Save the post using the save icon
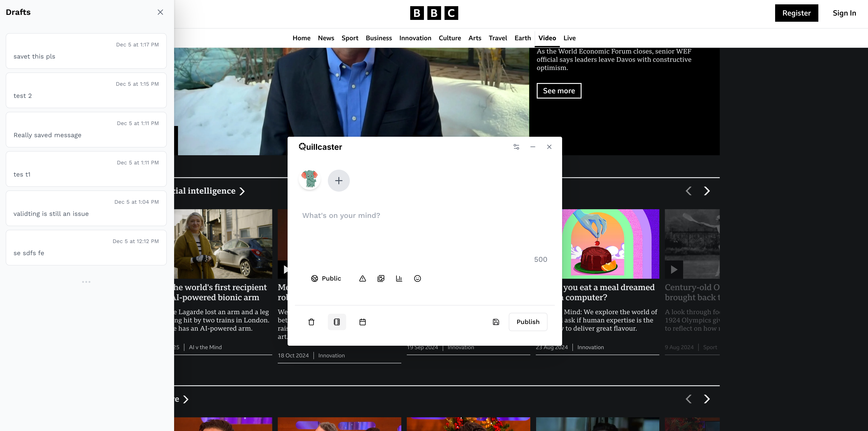This screenshot has height=431, width=868. tap(496, 322)
